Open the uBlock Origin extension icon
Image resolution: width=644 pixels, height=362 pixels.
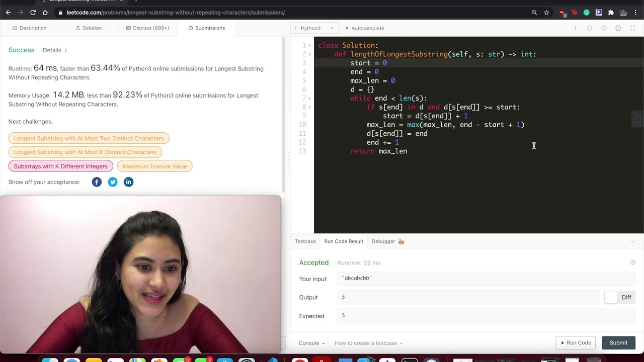point(562,13)
